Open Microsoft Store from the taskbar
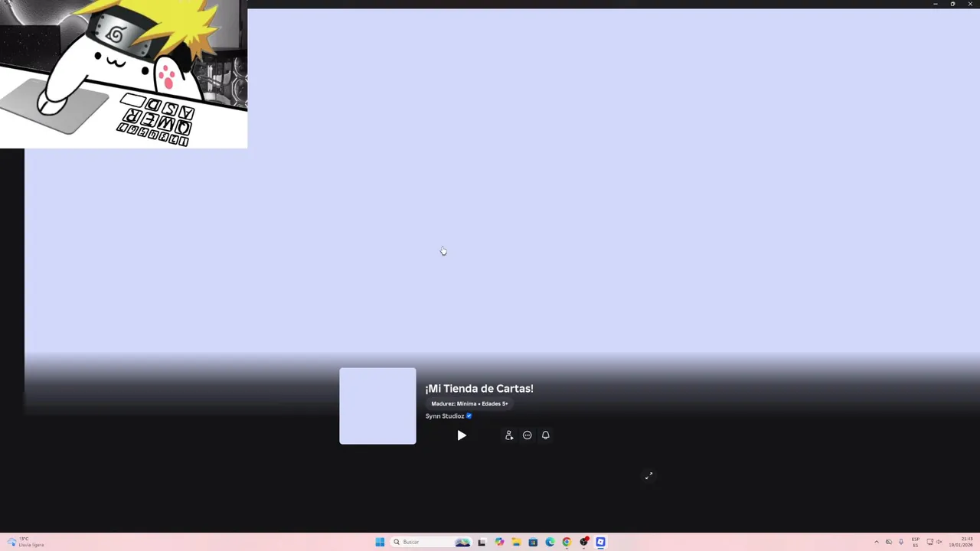Screen dimensions: 980x551 (x=533, y=542)
